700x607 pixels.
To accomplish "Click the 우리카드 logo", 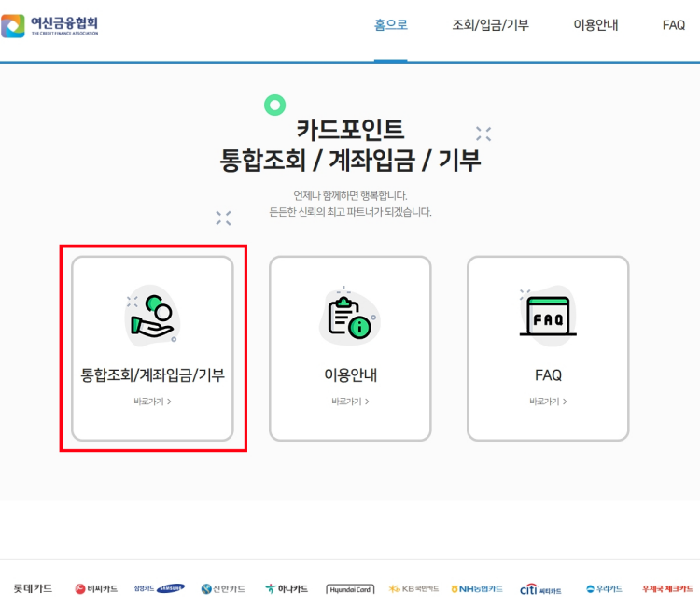I will 604,588.
